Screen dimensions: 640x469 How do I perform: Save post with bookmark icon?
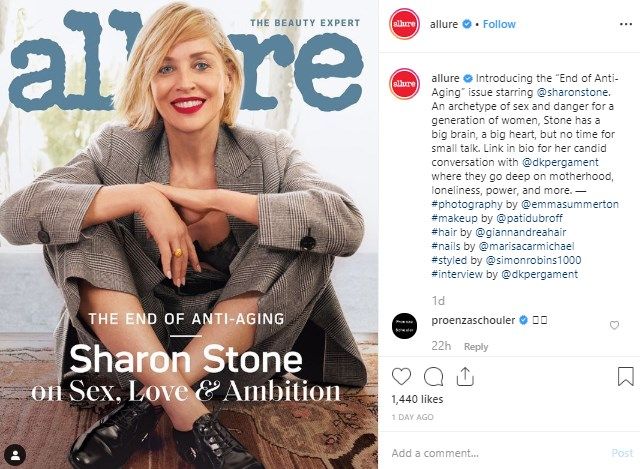click(x=625, y=376)
